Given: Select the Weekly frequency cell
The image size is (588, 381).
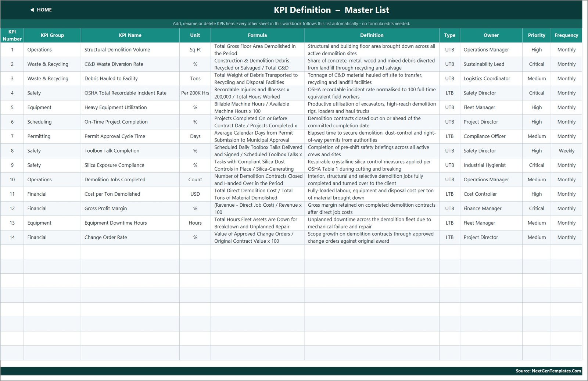Looking at the screenshot, I should [566, 151].
